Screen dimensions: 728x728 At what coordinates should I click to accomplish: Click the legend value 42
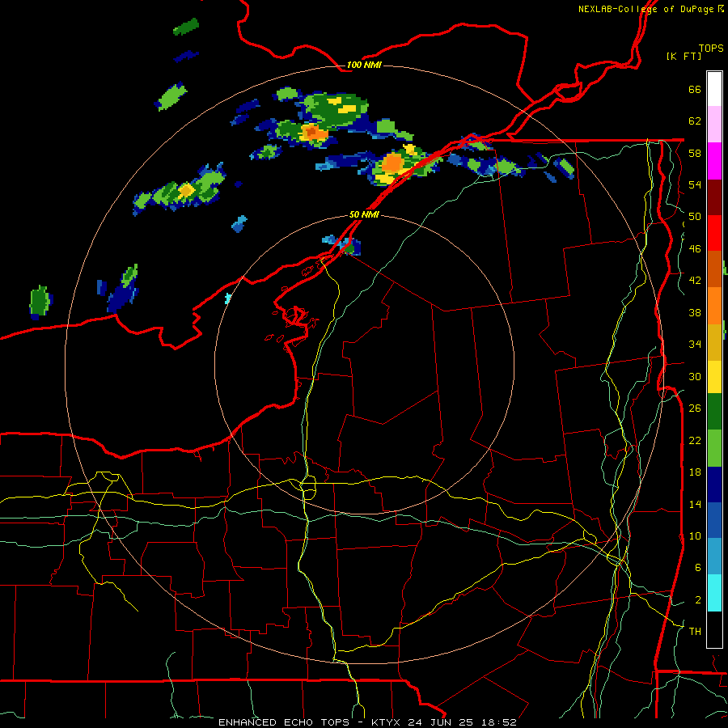point(695,281)
